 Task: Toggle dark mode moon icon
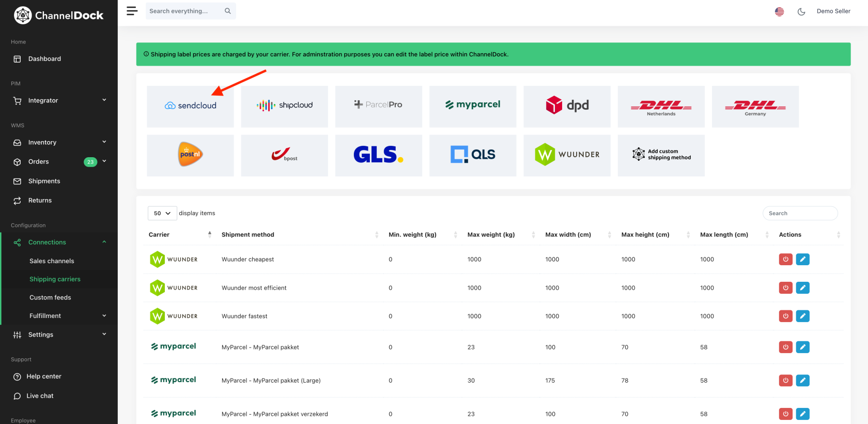click(x=801, y=11)
